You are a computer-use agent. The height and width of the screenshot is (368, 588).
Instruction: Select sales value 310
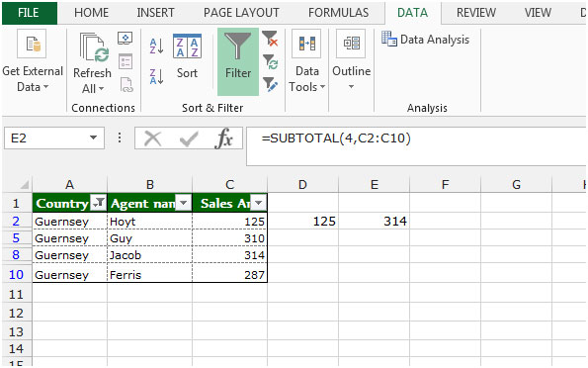(229, 238)
